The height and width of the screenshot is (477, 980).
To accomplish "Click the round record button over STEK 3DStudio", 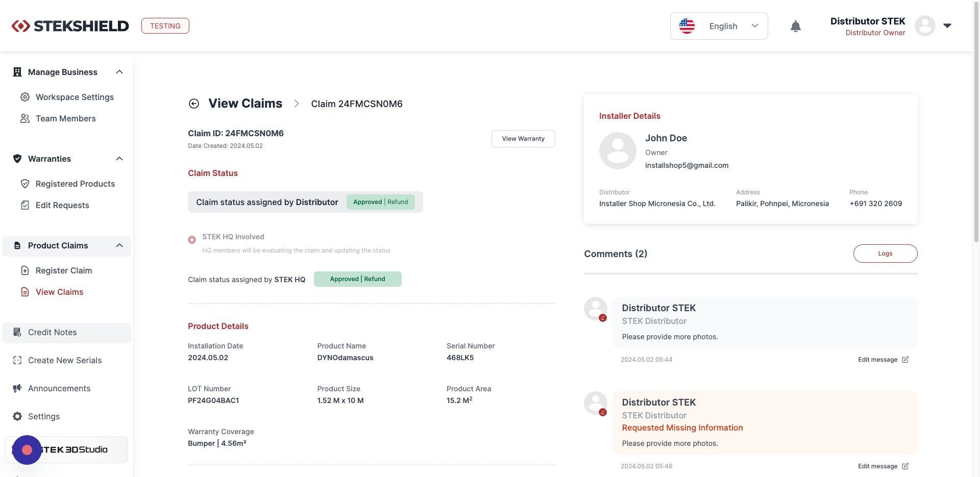I will [x=27, y=450].
